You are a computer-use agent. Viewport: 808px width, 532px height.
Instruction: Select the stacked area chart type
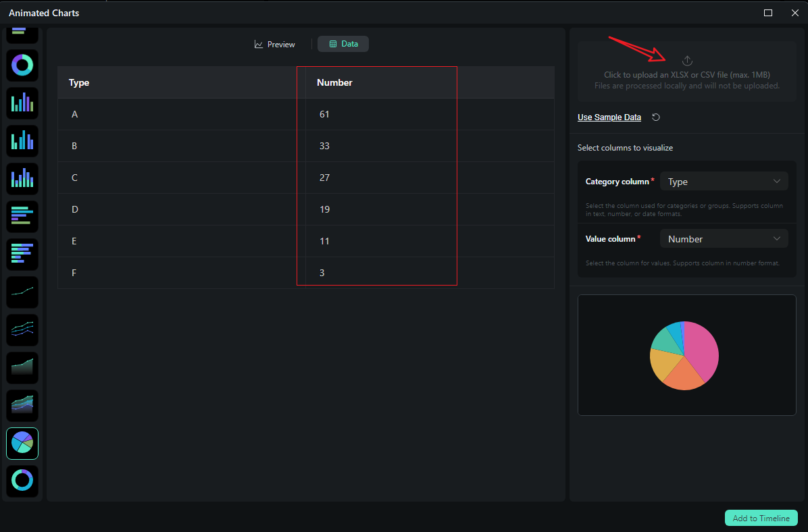[x=22, y=405]
